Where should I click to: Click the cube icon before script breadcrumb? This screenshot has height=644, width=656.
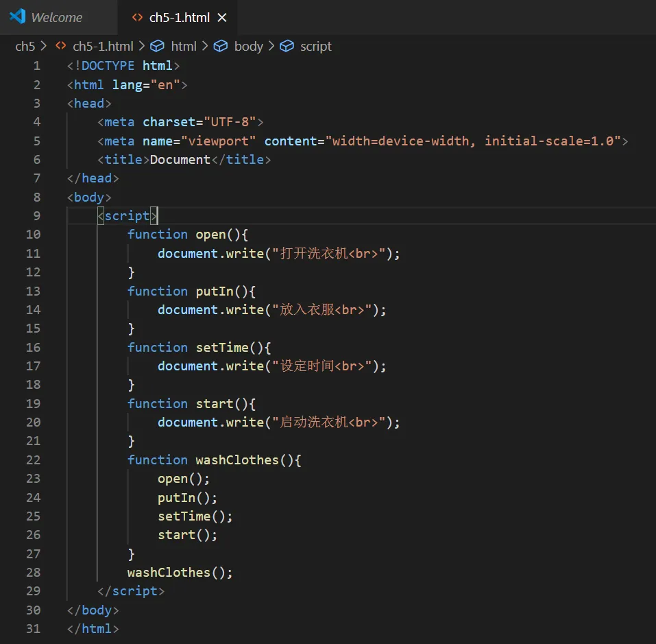pyautogui.click(x=287, y=46)
